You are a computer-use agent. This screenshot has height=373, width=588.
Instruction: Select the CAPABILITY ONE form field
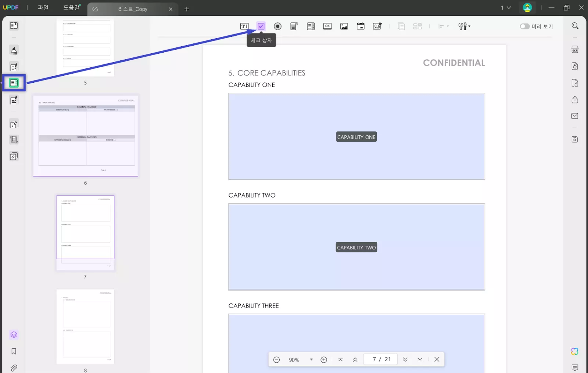coord(356,136)
